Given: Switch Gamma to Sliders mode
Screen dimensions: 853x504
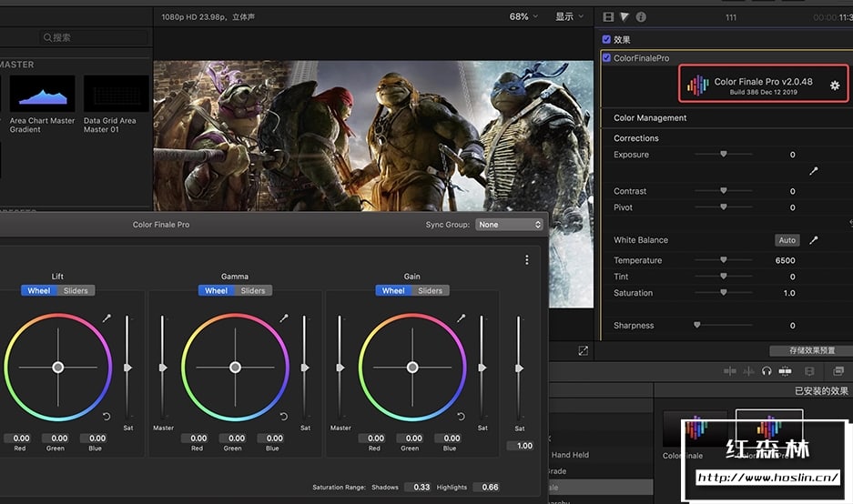Looking at the screenshot, I should click(x=253, y=290).
